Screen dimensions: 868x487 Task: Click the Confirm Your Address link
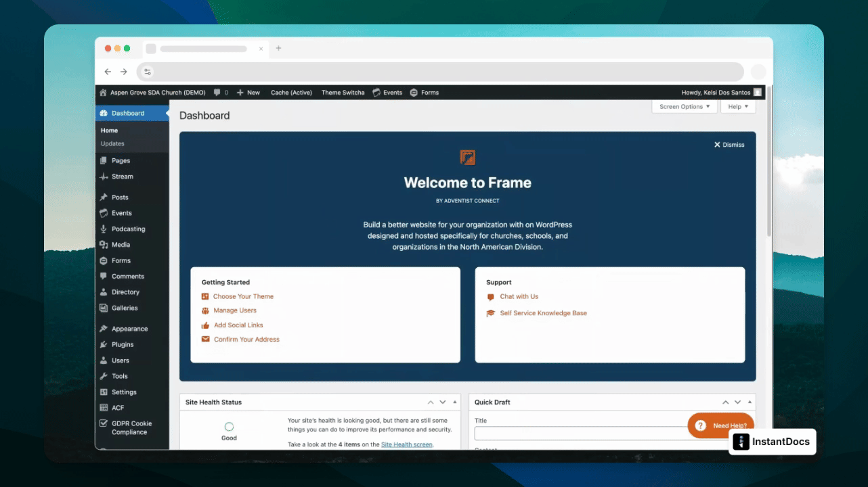(x=246, y=340)
